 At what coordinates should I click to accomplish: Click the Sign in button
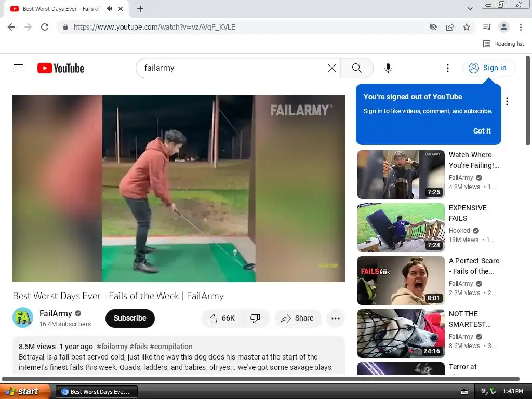point(488,68)
